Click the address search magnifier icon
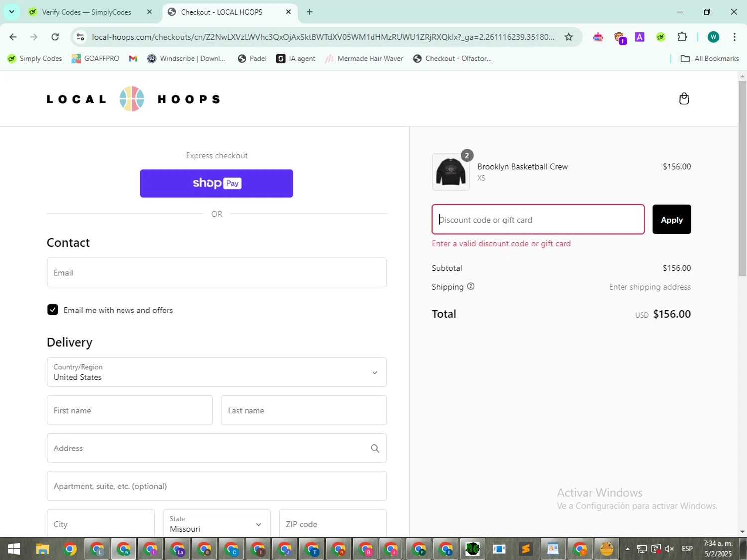 375,448
